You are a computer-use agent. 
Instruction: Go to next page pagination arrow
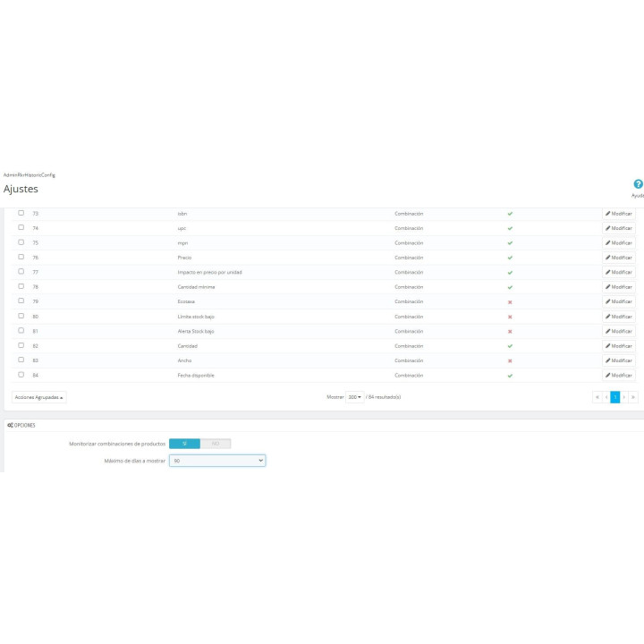click(x=624, y=397)
